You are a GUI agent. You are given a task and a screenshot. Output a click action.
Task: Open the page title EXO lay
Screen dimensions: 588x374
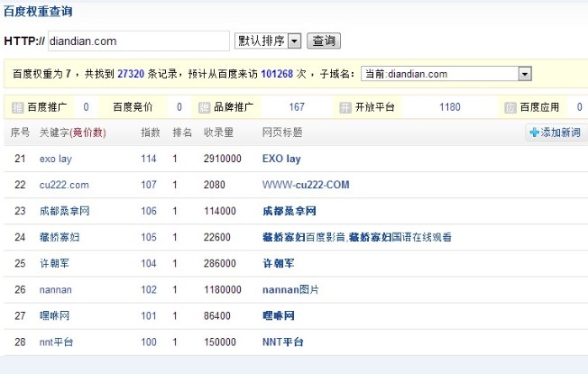(x=281, y=159)
